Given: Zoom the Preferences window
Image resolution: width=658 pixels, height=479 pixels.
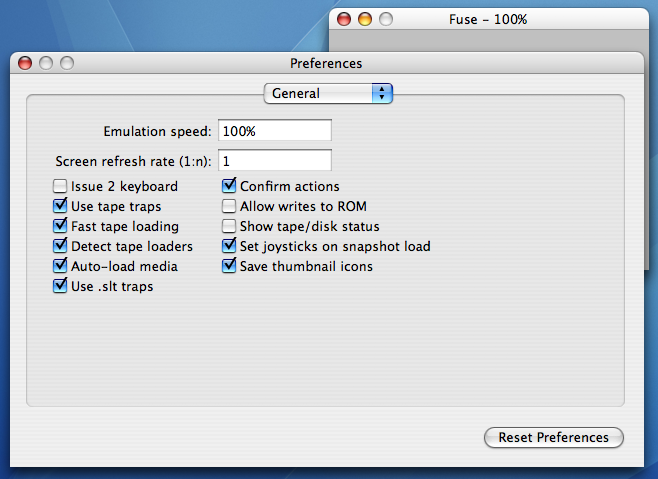Looking at the screenshot, I should click(67, 64).
